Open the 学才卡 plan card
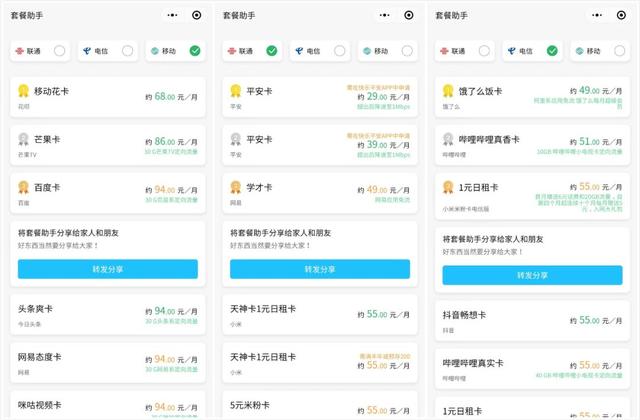 click(x=320, y=193)
